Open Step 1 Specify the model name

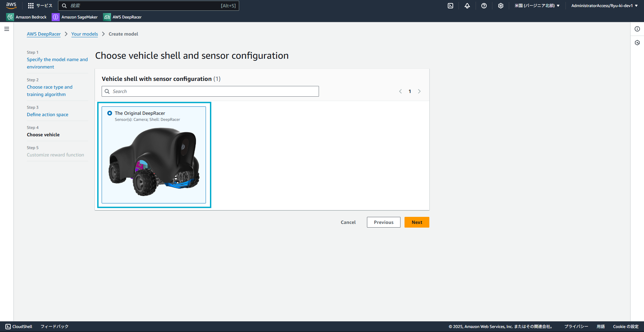pyautogui.click(x=57, y=63)
